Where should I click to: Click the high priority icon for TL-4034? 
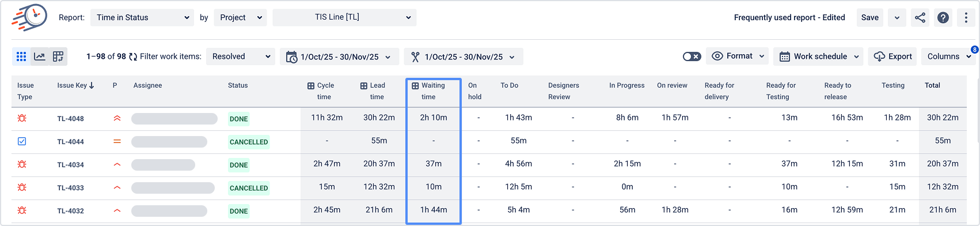click(x=117, y=164)
